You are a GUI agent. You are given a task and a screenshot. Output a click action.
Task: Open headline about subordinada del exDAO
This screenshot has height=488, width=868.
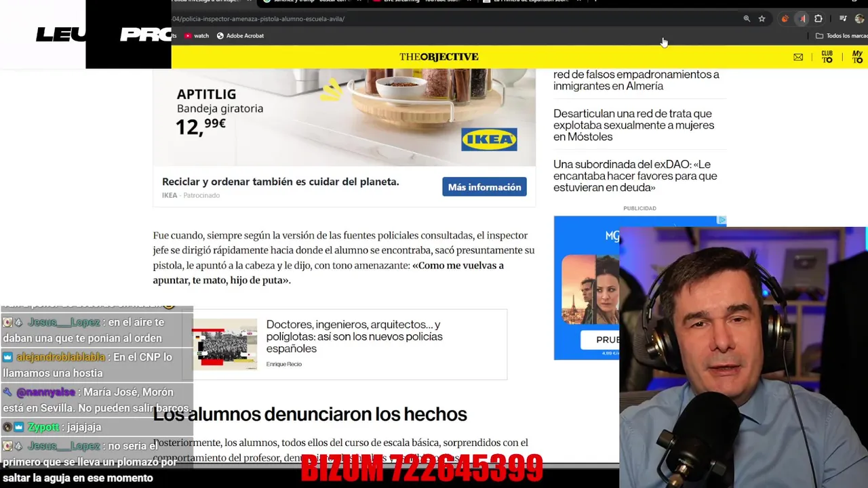635,176
